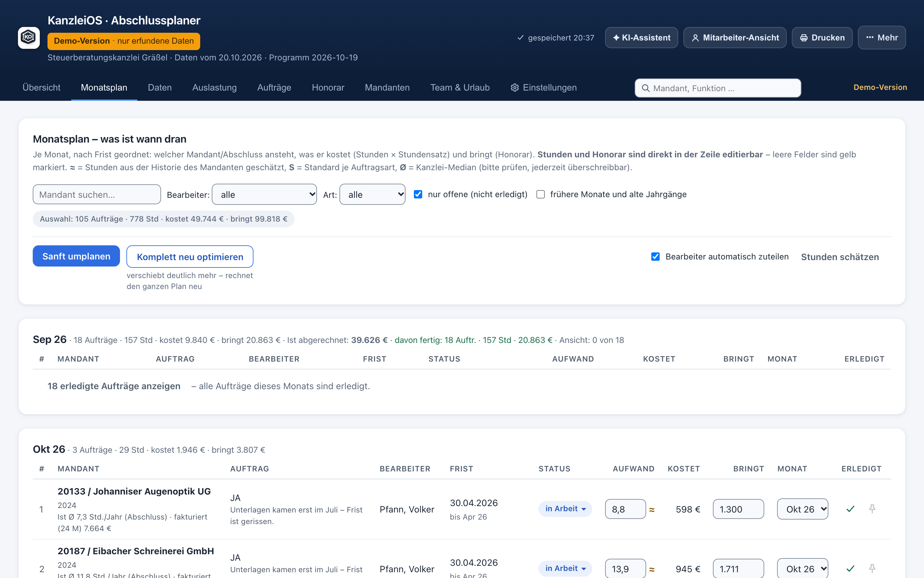The width and height of the screenshot is (924, 578).
Task: Click the gear icon next to Einstellungen
Action: click(515, 88)
